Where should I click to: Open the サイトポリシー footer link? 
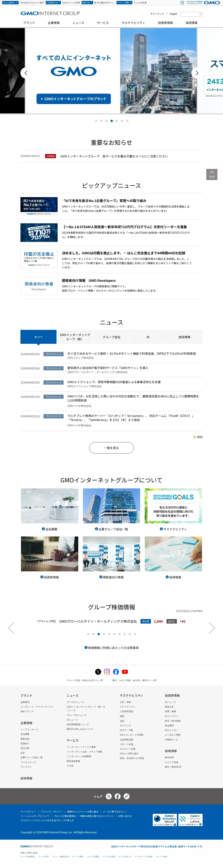pos(28,811)
